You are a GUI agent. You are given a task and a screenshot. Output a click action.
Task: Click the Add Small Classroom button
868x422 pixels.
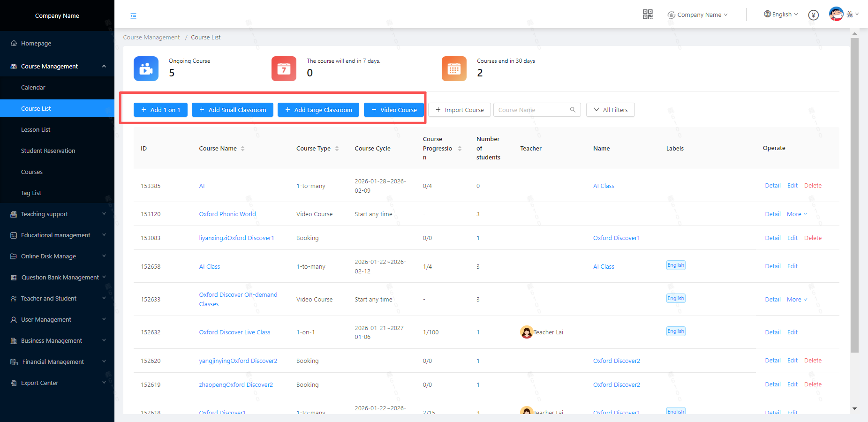pos(232,110)
